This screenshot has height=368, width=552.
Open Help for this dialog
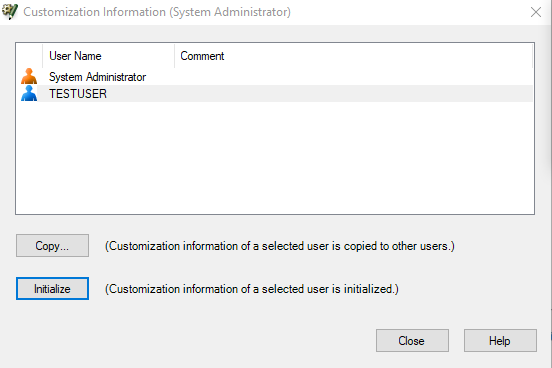point(500,341)
